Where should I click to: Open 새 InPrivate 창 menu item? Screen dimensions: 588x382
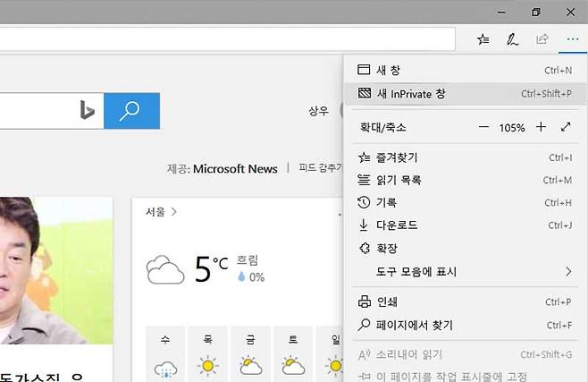[x=465, y=93]
